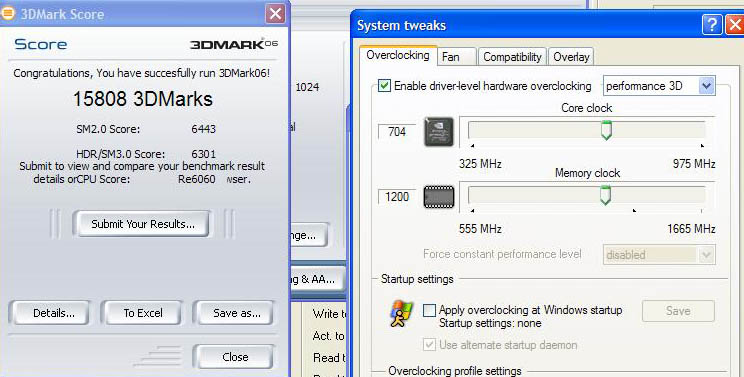Toggle Enable driver-level hardware overclocking
Image resolution: width=744 pixels, height=377 pixels.
click(x=384, y=86)
